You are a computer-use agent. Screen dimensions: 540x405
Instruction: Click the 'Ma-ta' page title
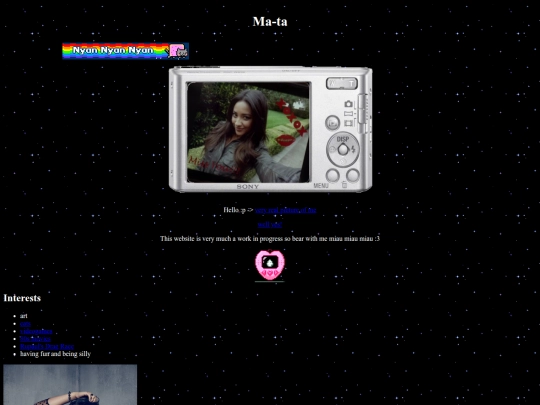coord(270,21)
